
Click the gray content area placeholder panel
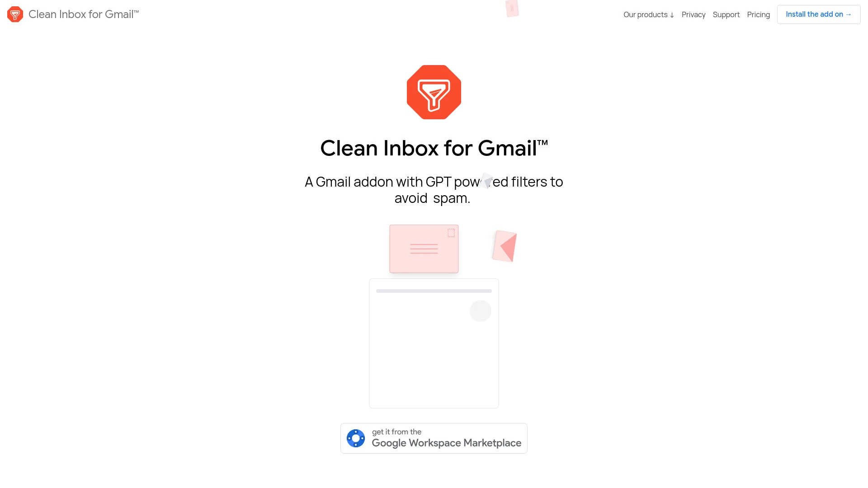click(434, 343)
